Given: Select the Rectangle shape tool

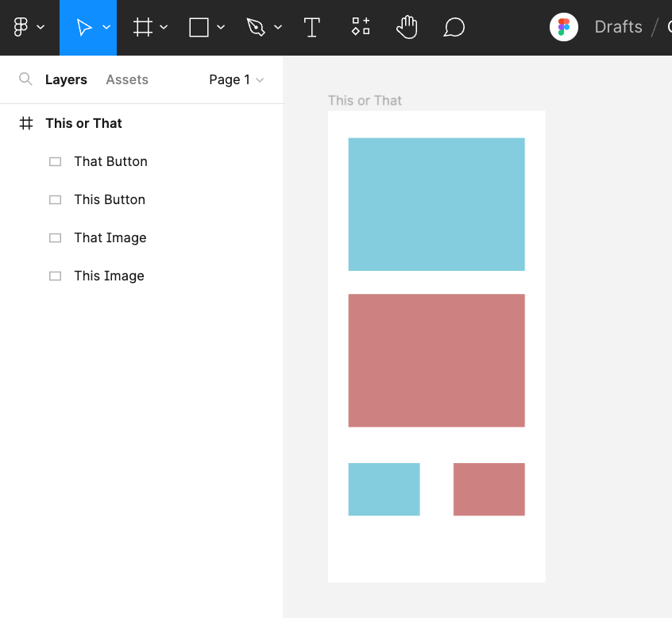Looking at the screenshot, I should 199,27.
